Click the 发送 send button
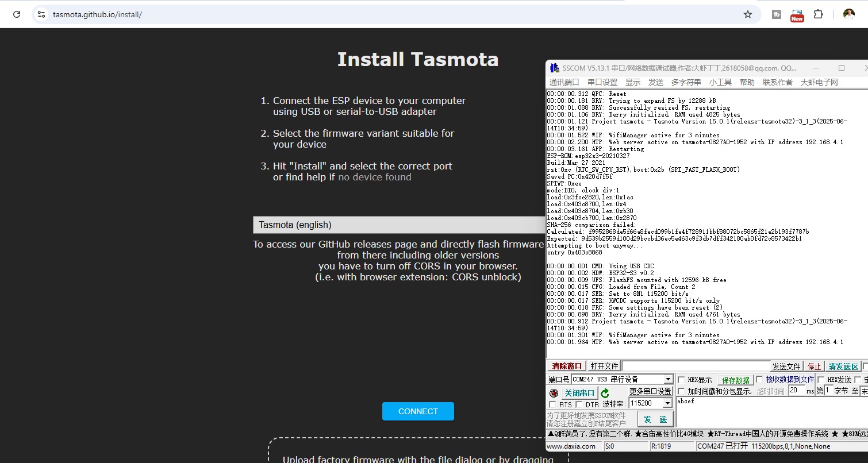 coord(655,419)
